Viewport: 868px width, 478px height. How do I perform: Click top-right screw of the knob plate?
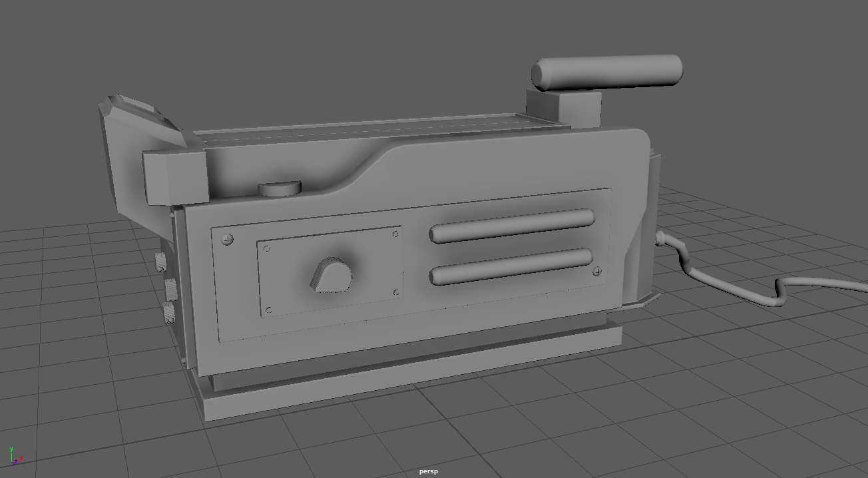click(396, 234)
